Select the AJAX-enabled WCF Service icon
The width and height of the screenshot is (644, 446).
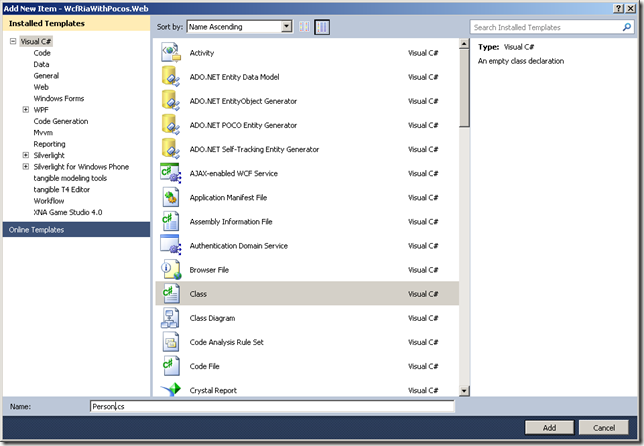tap(171, 173)
